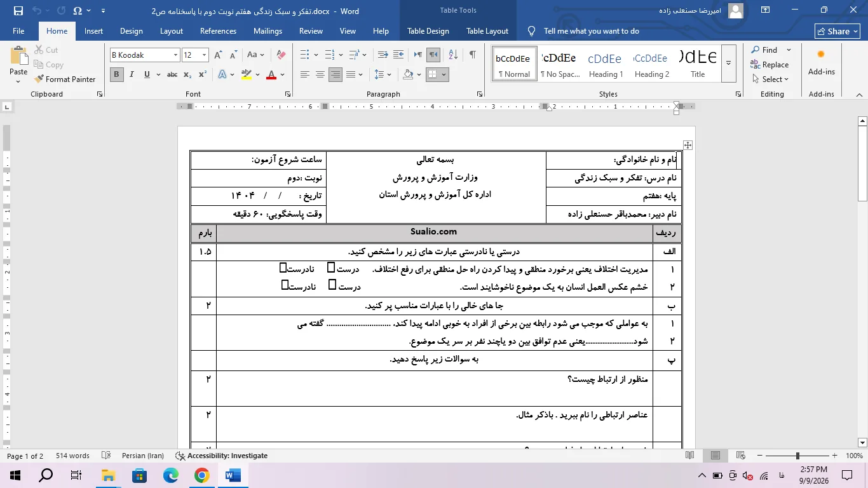This screenshot has width=868, height=488.
Task: Open the Select dropdown in Editing
Action: pyautogui.click(x=770, y=79)
